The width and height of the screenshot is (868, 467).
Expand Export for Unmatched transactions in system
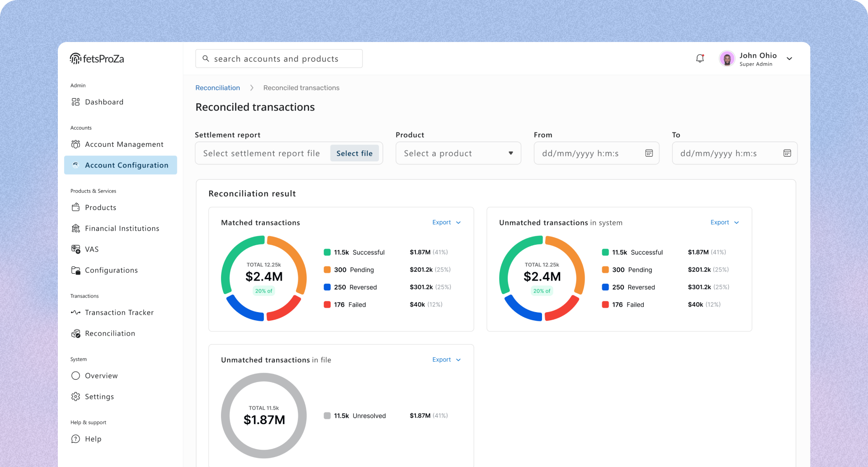[725, 222]
